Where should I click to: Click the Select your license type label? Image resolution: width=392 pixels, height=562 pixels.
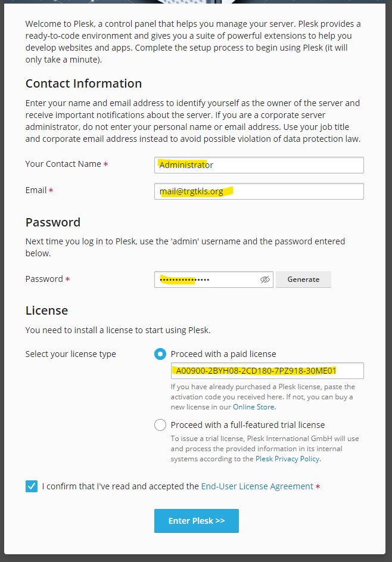click(x=70, y=354)
